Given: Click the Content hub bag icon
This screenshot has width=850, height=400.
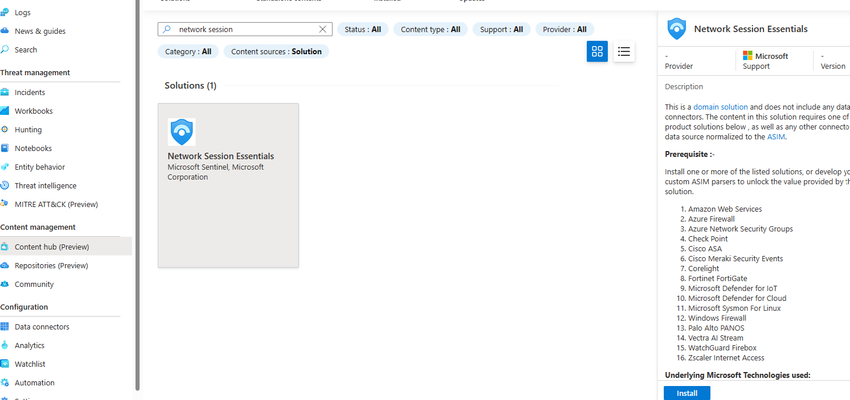Looking at the screenshot, I should [x=4, y=247].
